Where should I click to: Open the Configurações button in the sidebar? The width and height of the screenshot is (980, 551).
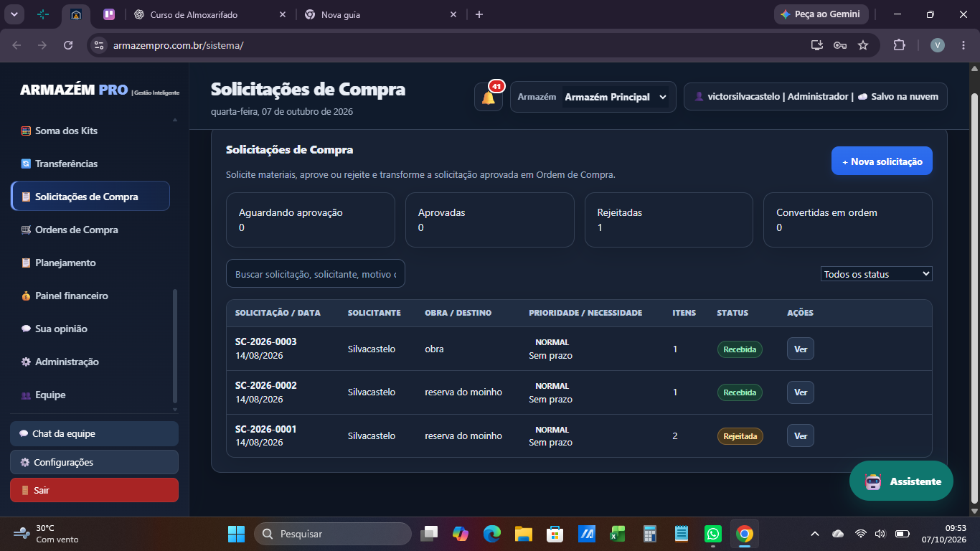coord(94,462)
